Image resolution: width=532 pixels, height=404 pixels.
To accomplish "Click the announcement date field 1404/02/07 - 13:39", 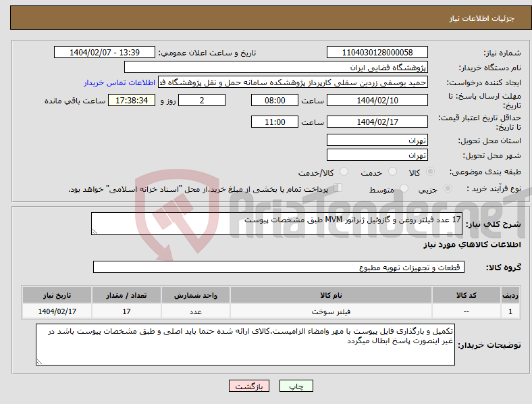I will [x=105, y=52].
